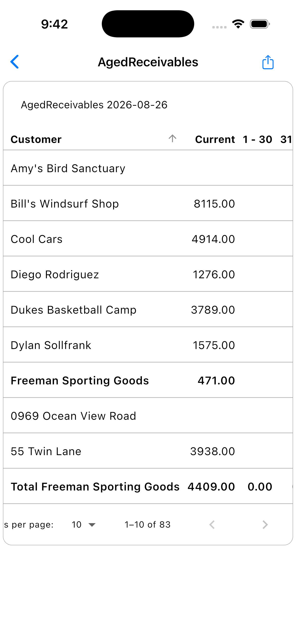The width and height of the screenshot is (296, 644).
Task: Open Cool Cars customer row
Action: coord(148,239)
